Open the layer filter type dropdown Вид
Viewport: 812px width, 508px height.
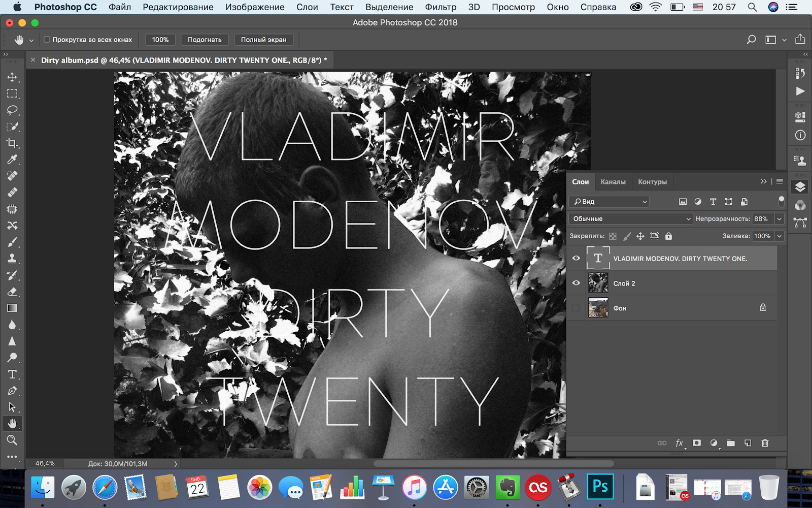point(610,202)
